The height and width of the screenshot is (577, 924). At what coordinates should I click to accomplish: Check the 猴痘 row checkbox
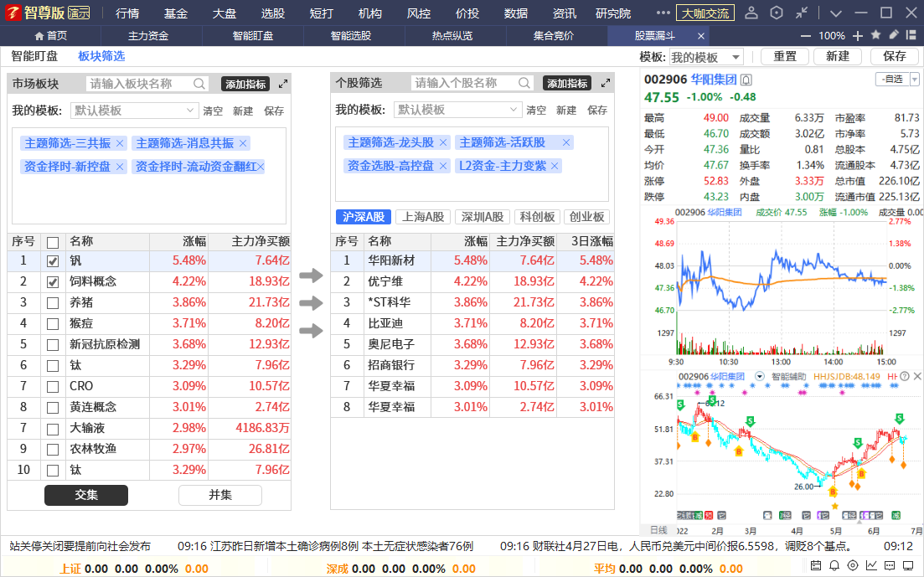point(53,324)
